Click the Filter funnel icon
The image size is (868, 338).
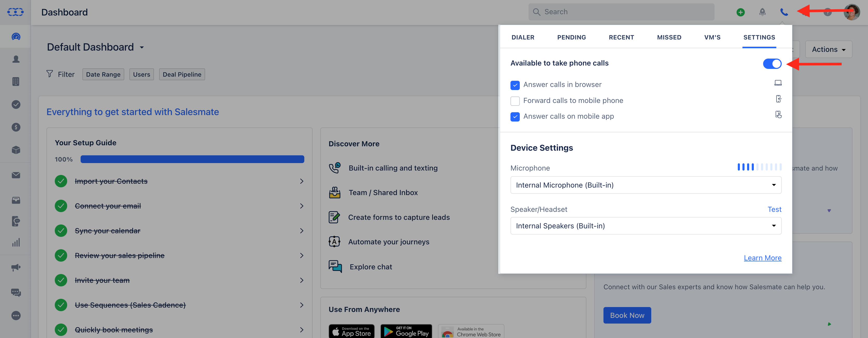(x=50, y=74)
